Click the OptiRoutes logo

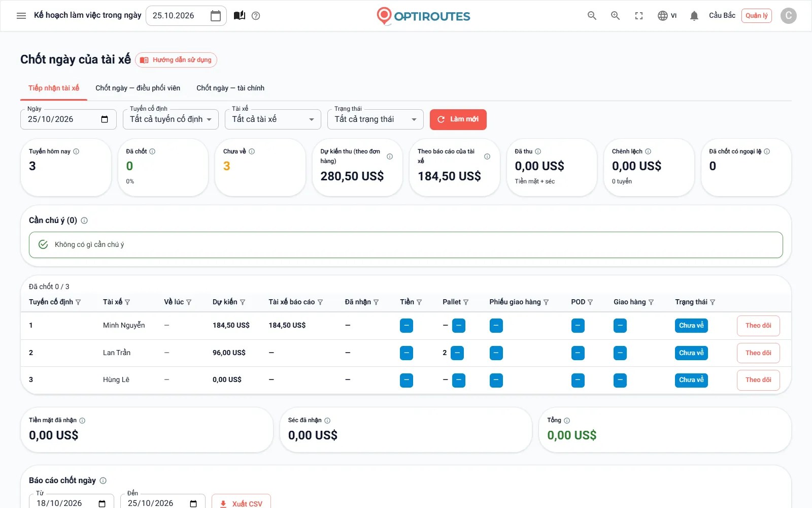[x=423, y=16]
